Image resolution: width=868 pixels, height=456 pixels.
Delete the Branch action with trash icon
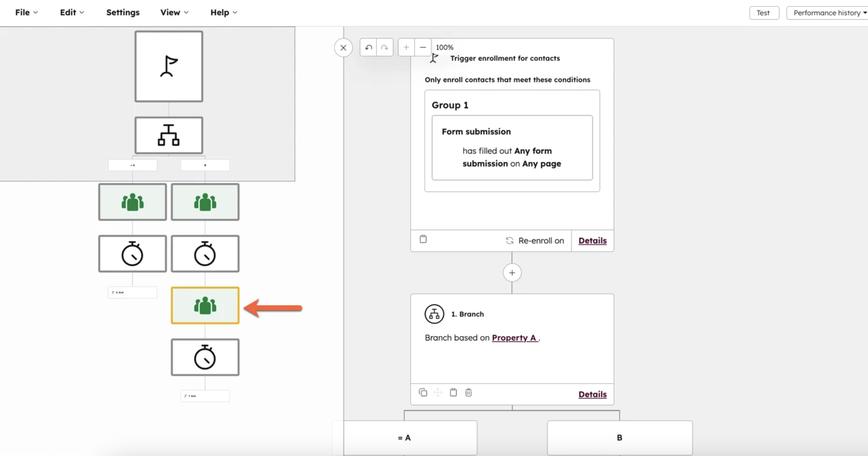(x=468, y=393)
